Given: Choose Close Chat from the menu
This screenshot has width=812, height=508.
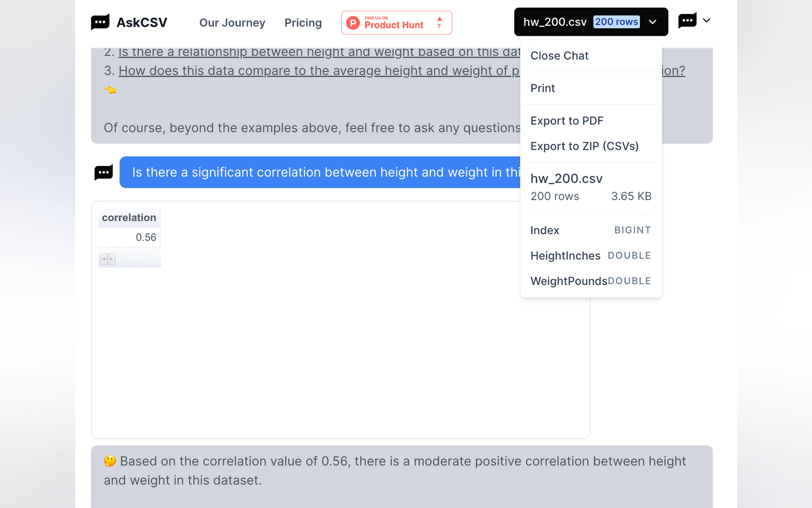Looking at the screenshot, I should click(x=559, y=56).
